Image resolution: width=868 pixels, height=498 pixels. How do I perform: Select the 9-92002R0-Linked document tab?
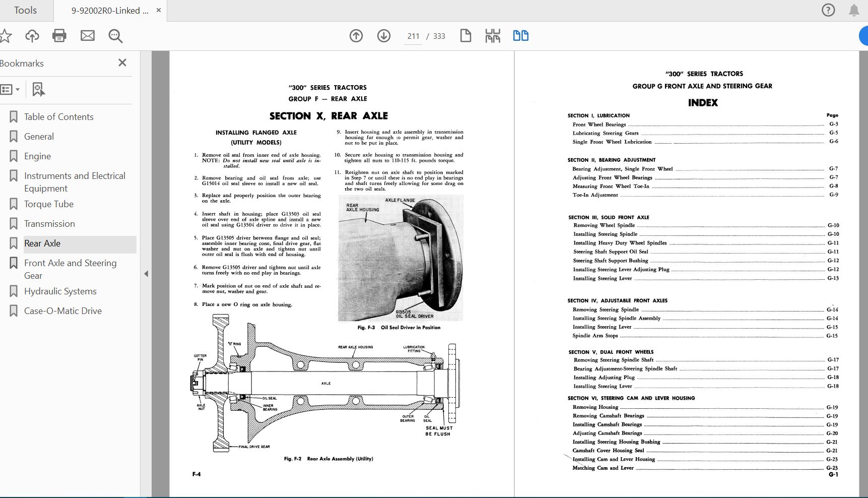click(x=108, y=10)
